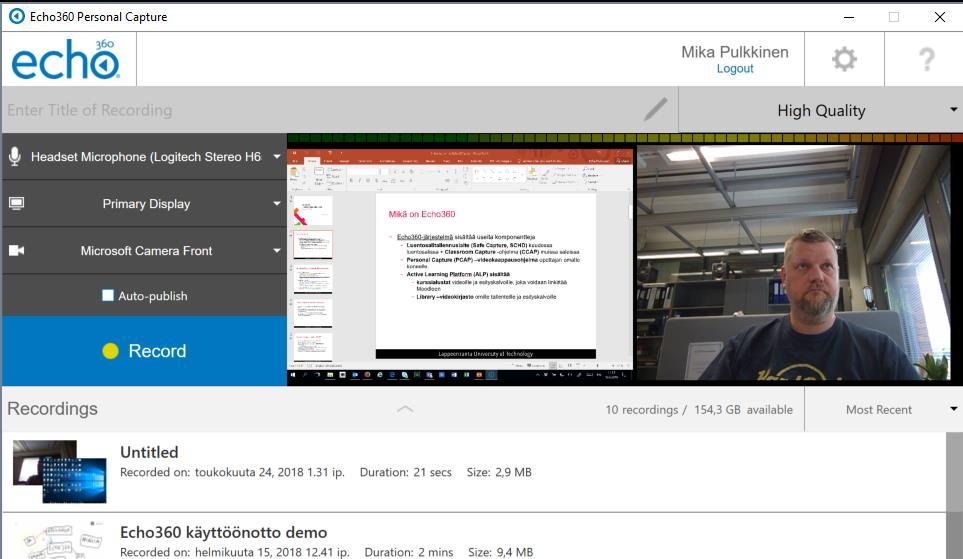Click the 154,3 GB available text

[x=743, y=410]
